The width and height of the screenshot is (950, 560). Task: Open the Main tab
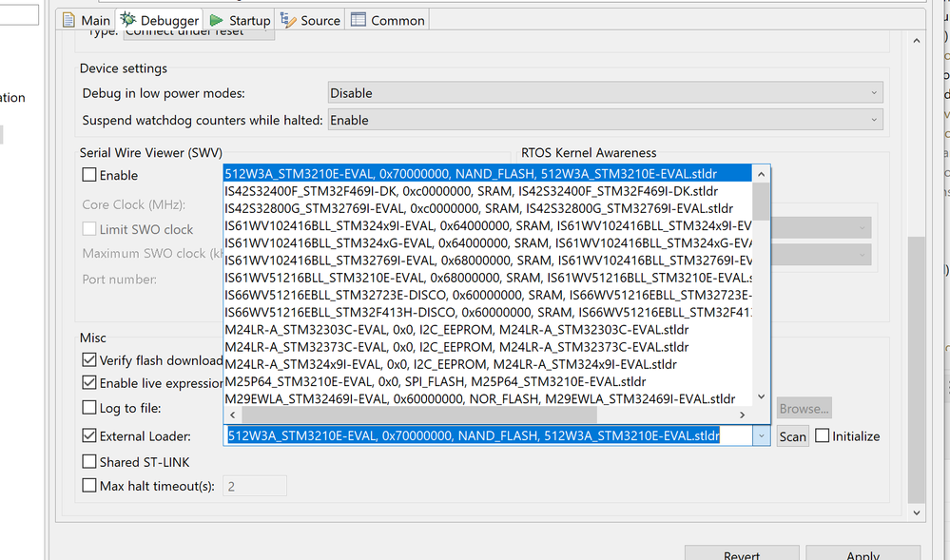tap(86, 20)
